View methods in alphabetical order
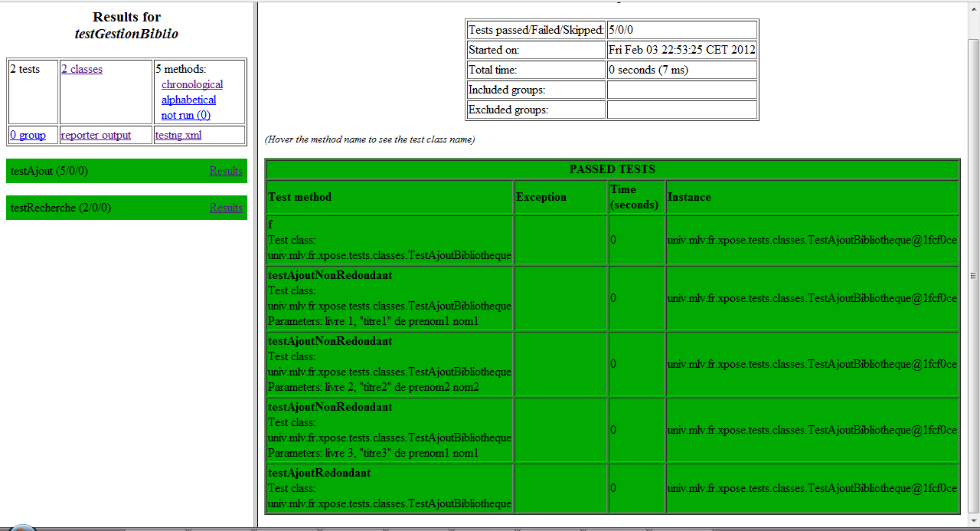980x531 pixels. point(188,100)
